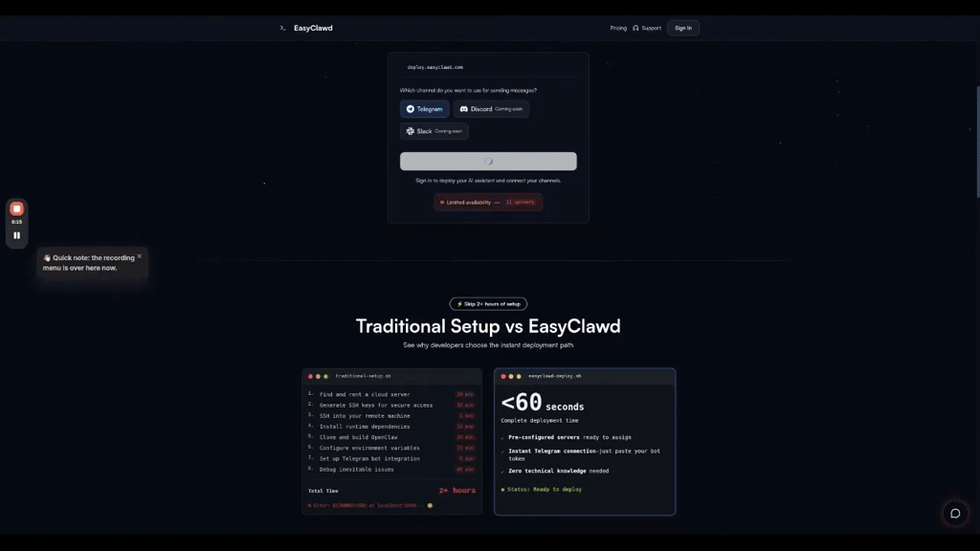Click 'Instant Telegram connection' feature line
Image resolution: width=980 pixels, height=551 pixels.
(x=584, y=454)
